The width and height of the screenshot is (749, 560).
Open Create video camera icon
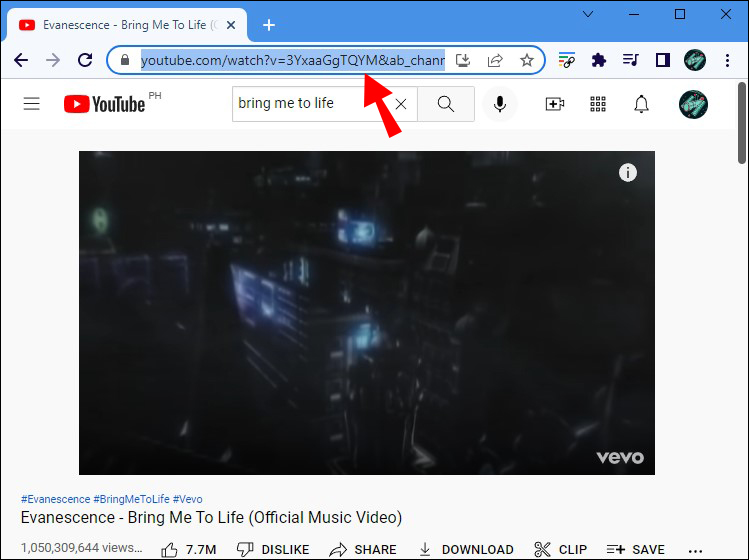[555, 104]
